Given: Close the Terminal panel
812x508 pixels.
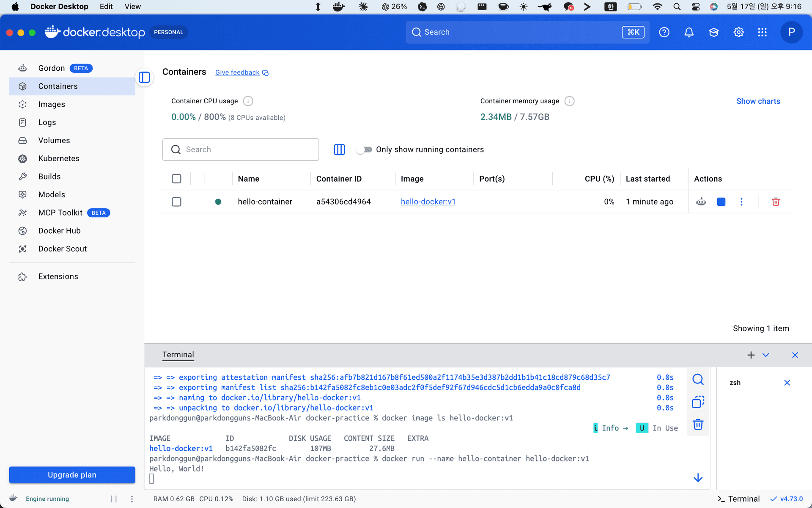Looking at the screenshot, I should pyautogui.click(x=795, y=355).
